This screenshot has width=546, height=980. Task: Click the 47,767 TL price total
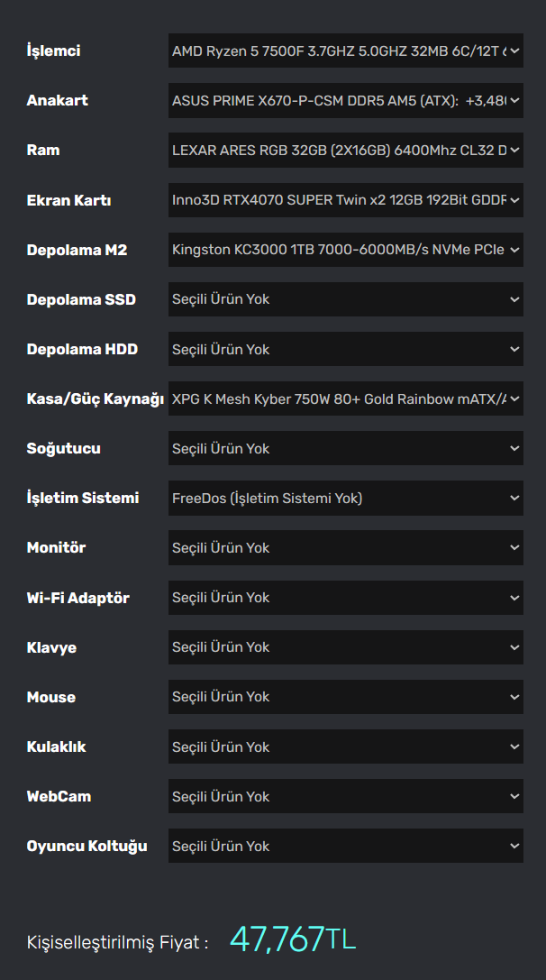tap(293, 939)
